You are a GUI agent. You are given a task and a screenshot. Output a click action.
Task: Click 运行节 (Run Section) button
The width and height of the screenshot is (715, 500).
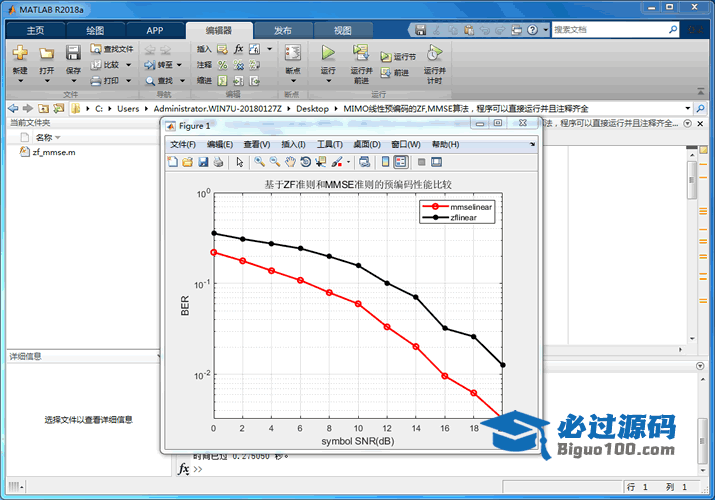[x=398, y=57]
